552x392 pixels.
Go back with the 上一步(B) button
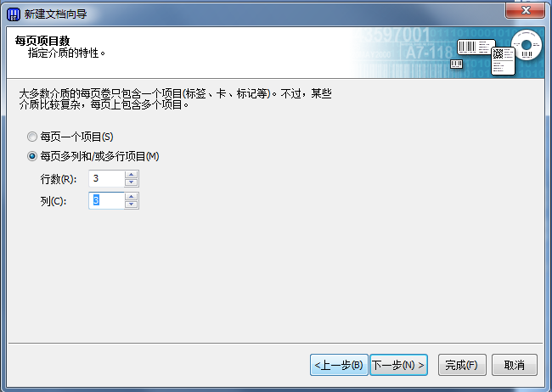(x=339, y=365)
